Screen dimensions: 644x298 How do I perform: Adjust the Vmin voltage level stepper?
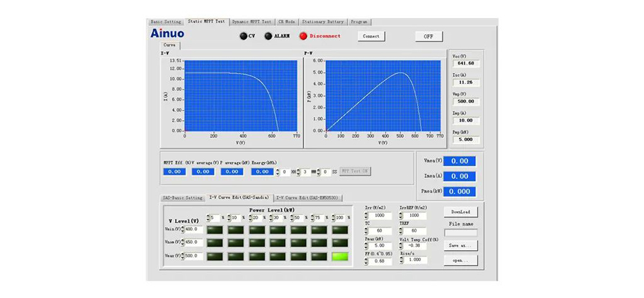coord(183,229)
